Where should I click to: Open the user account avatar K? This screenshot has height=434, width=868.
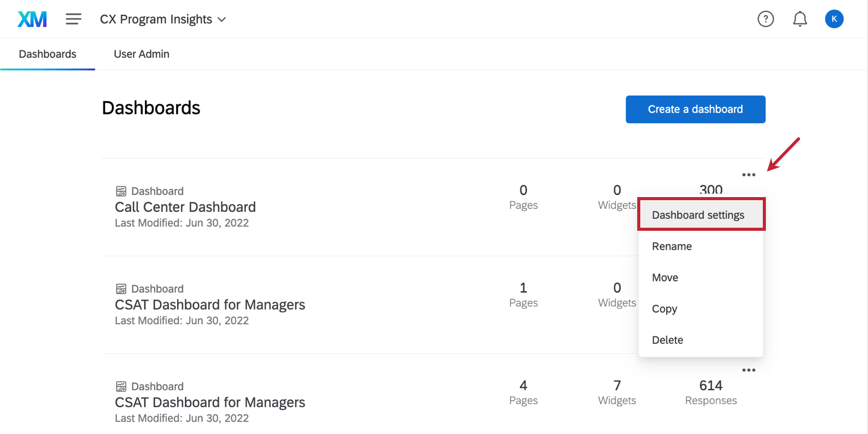click(x=834, y=19)
